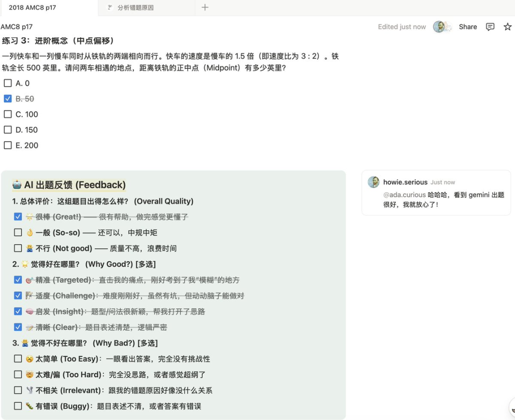Click the Share button
Viewport: 515px width, 420px height.
(x=468, y=27)
